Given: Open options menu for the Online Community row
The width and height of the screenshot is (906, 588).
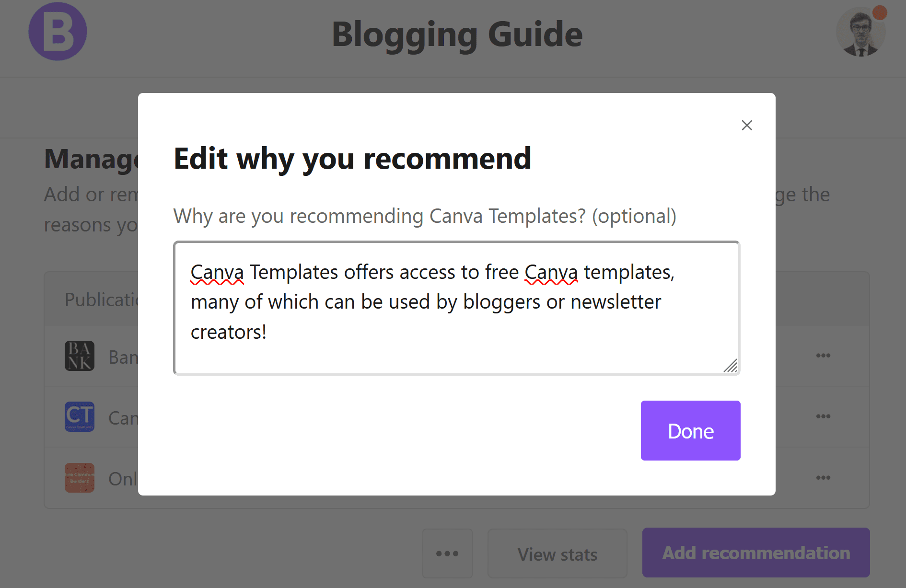Looking at the screenshot, I should click(x=823, y=478).
